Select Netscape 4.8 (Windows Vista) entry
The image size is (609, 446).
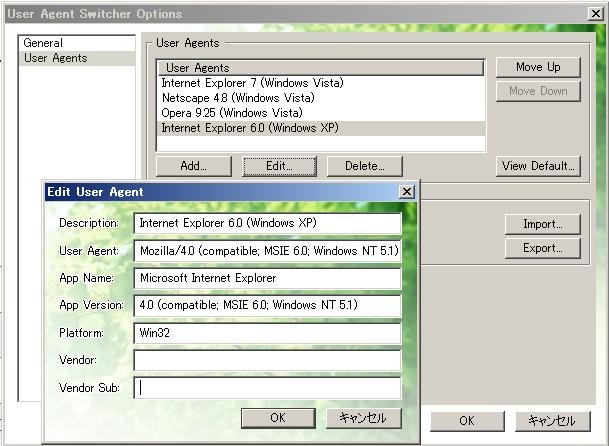(322, 98)
